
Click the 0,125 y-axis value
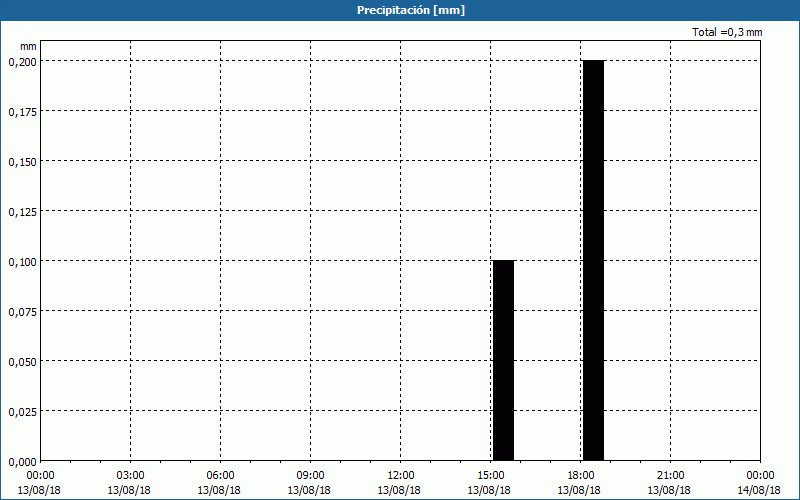tap(22, 211)
